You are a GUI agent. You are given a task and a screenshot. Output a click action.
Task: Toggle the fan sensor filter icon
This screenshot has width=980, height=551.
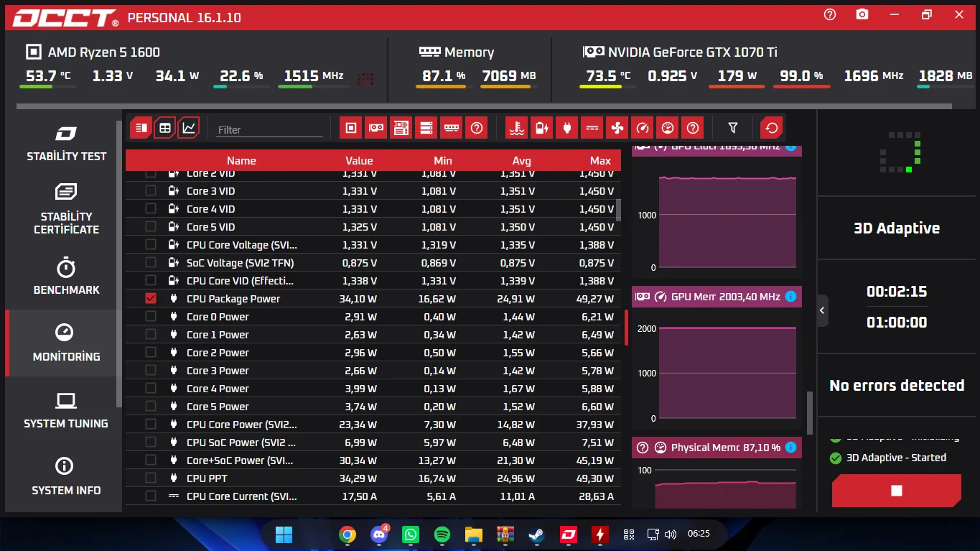(617, 128)
